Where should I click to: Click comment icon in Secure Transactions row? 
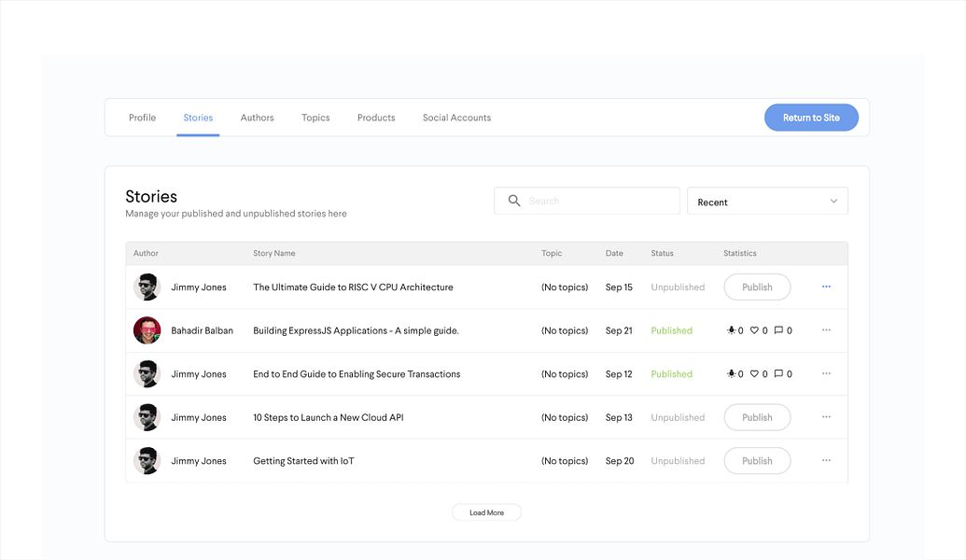click(x=778, y=373)
